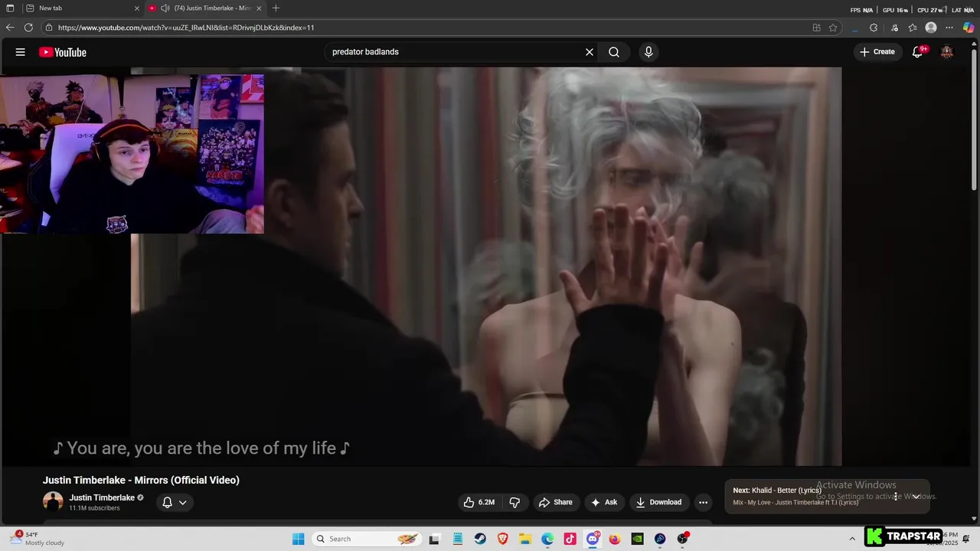Open NVIDIA app from the taskbar
This screenshot has height=551, width=980.
[637, 539]
